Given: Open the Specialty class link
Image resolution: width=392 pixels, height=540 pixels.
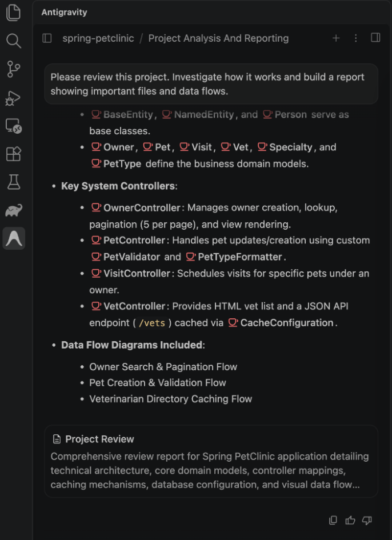Looking at the screenshot, I should (x=285, y=147).
